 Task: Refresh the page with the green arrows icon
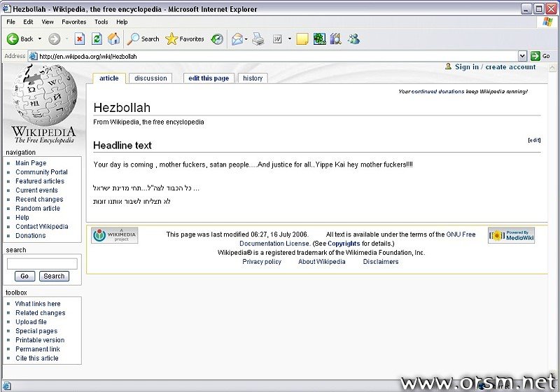pos(97,39)
